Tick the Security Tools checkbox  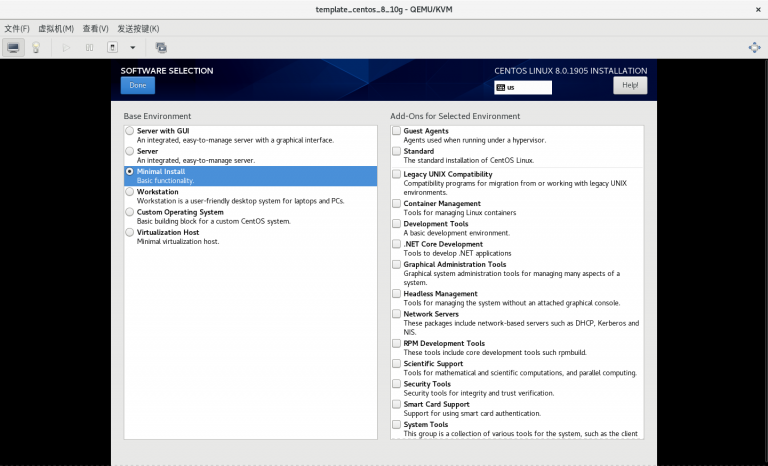tap(396, 384)
